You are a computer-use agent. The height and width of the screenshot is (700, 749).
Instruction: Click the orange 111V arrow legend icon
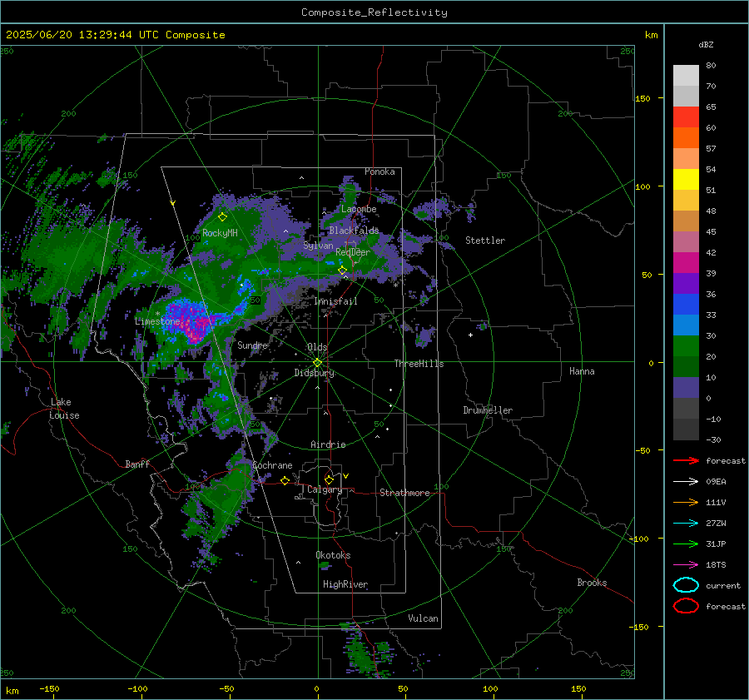point(686,502)
